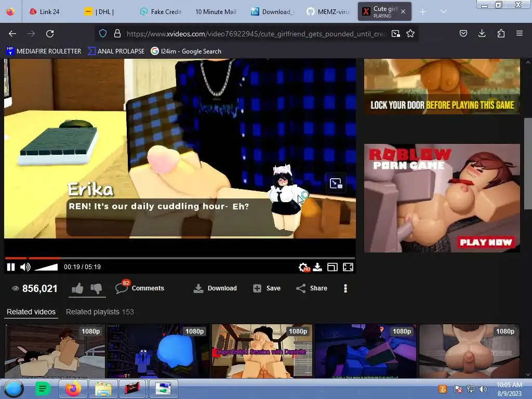Save page to Pocket
532x399 pixels.
(463, 33)
